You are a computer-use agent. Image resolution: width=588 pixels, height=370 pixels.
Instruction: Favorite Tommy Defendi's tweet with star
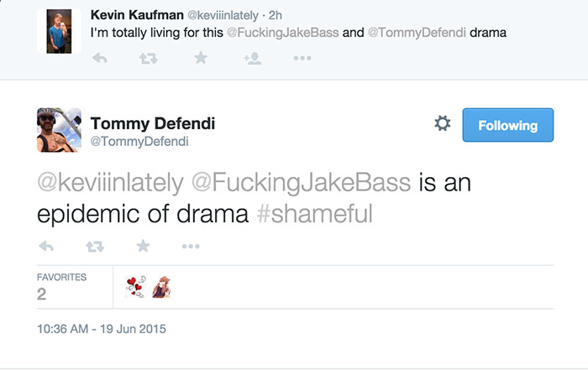(x=143, y=246)
